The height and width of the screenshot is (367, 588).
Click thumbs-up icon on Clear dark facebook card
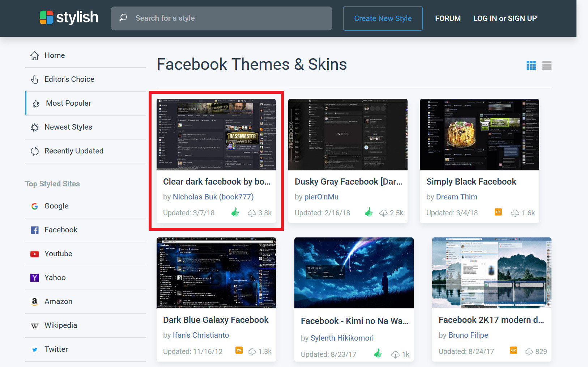(235, 212)
